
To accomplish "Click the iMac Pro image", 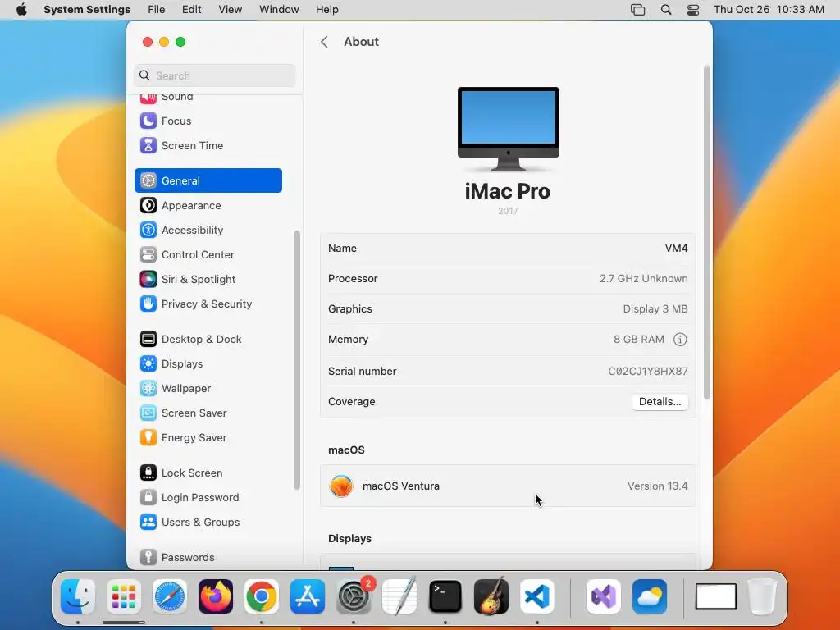I will 509,129.
